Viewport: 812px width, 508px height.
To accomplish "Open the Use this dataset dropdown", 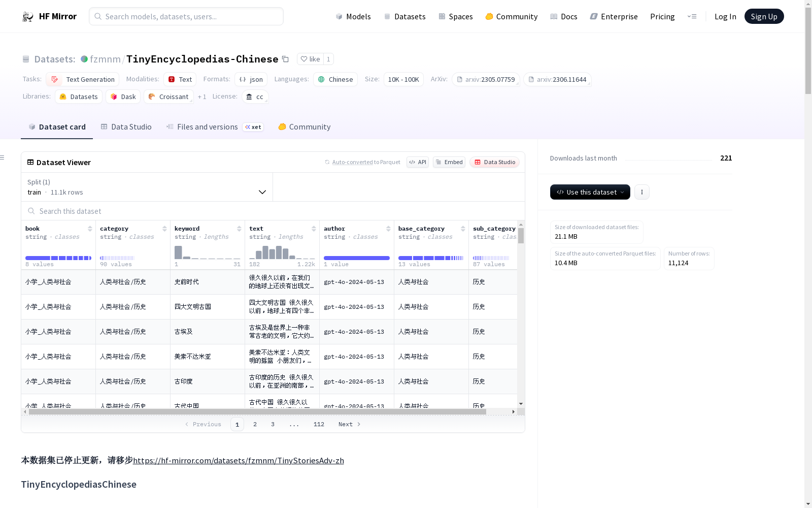I will pyautogui.click(x=590, y=192).
